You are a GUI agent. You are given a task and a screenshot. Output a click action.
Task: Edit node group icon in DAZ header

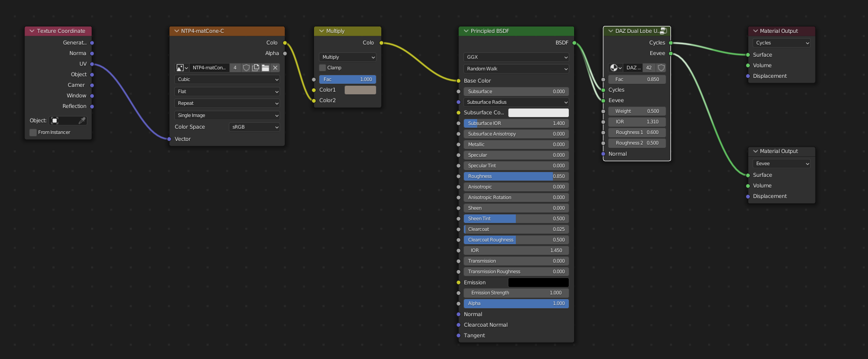(663, 31)
